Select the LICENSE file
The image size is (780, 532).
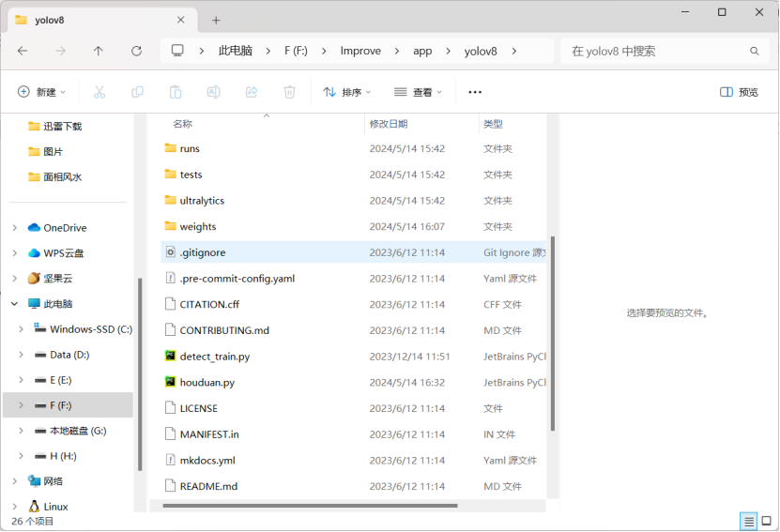pos(353,408)
